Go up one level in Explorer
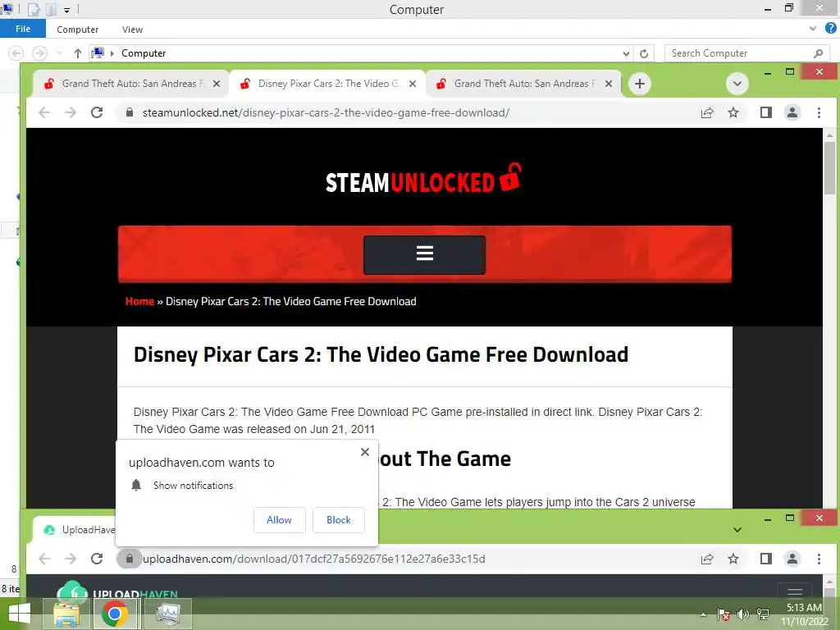Screen dimensions: 840x630 coord(78,53)
